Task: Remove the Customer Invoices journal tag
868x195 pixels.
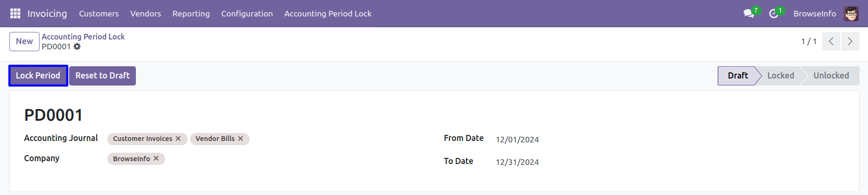Action: tap(178, 139)
